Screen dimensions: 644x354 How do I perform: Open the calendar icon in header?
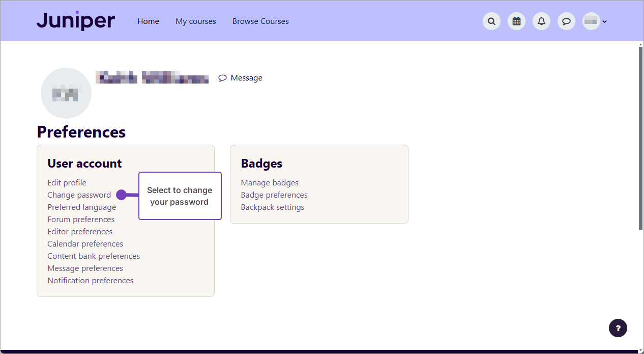[x=516, y=21]
